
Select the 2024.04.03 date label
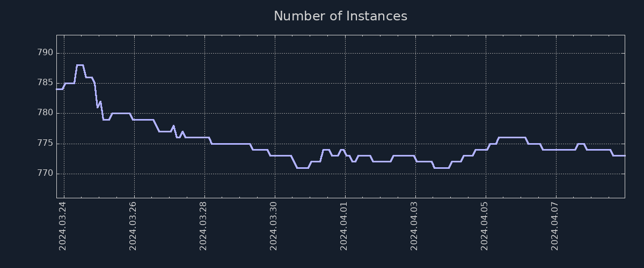[x=414, y=226]
